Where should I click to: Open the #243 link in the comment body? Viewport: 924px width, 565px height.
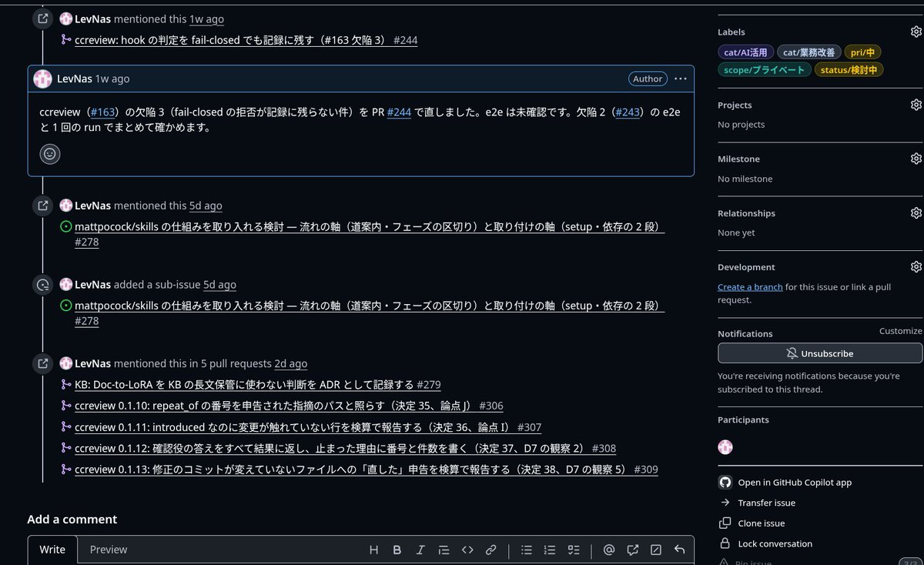[628, 112]
